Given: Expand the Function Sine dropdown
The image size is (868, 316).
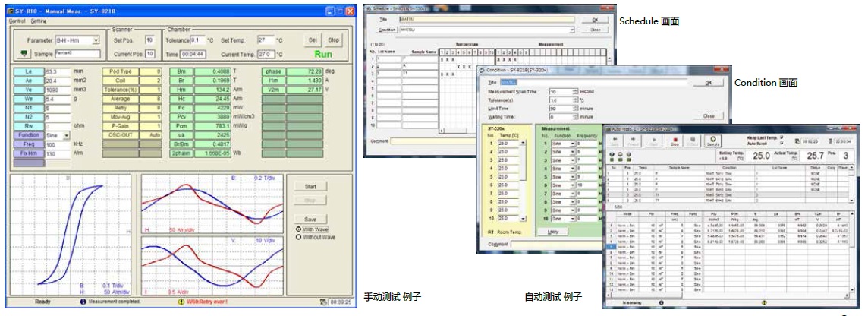Looking at the screenshot, I should [x=67, y=135].
